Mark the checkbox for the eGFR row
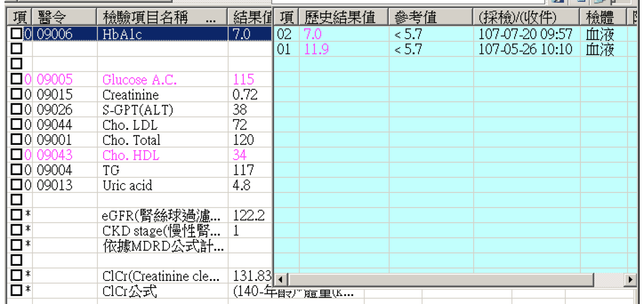This screenshot has width=644, height=304. [16, 216]
